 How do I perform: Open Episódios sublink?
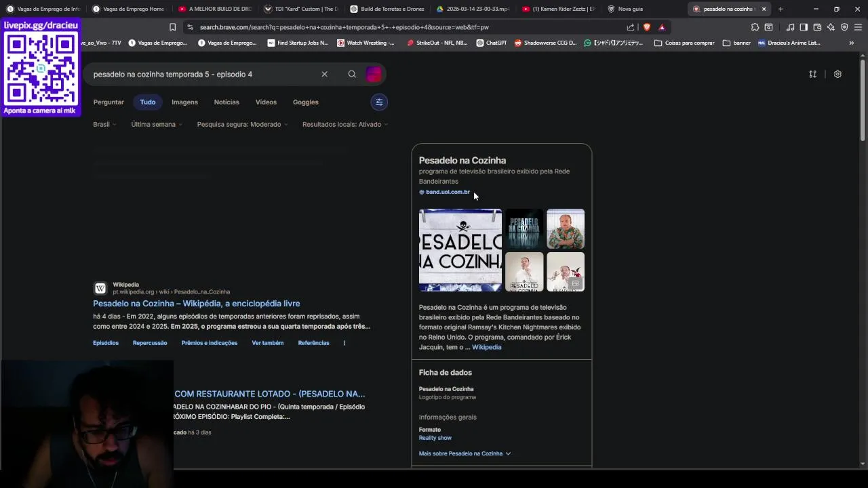(106, 343)
